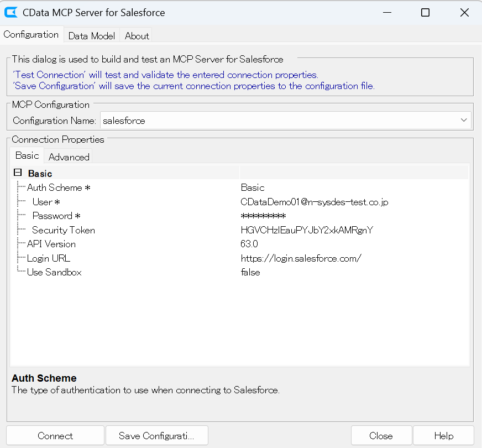
Task: Click the API version value 63.0
Action: [249, 244]
